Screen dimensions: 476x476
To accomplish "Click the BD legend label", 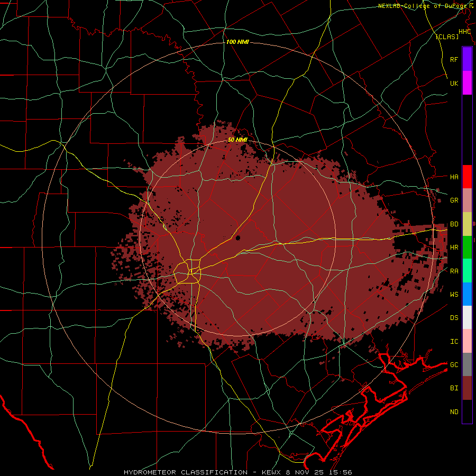I will pyautogui.click(x=454, y=224).
